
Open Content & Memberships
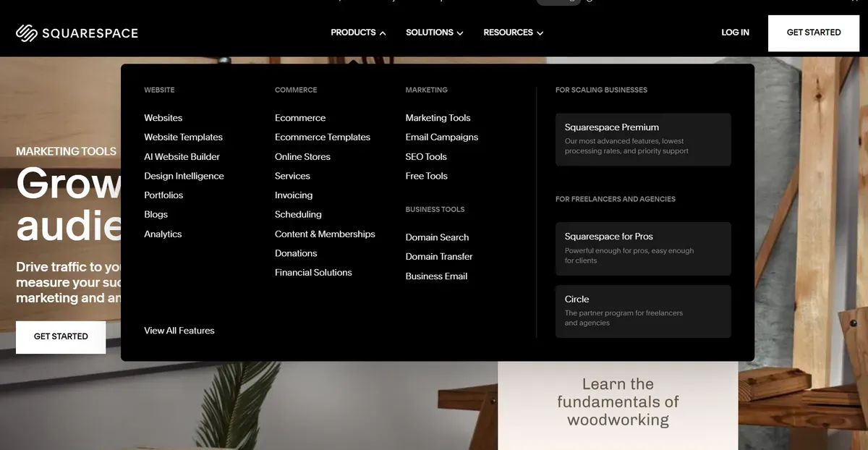(325, 234)
